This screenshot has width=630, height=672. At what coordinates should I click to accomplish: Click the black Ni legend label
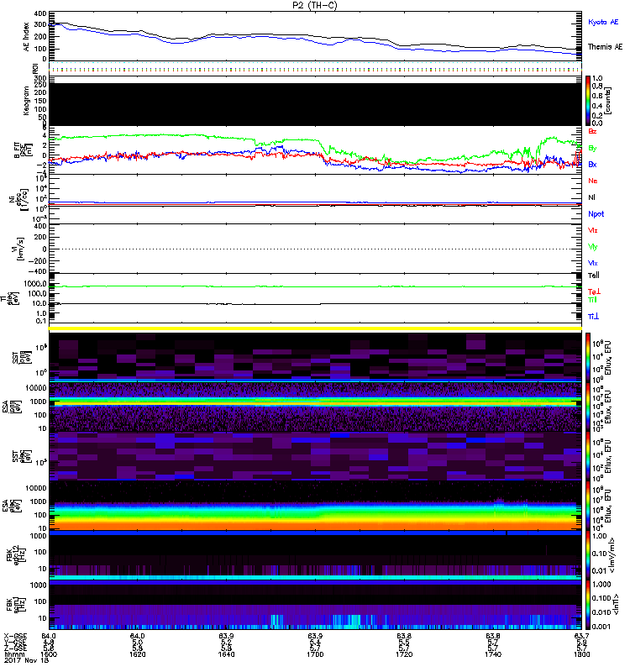(x=591, y=197)
